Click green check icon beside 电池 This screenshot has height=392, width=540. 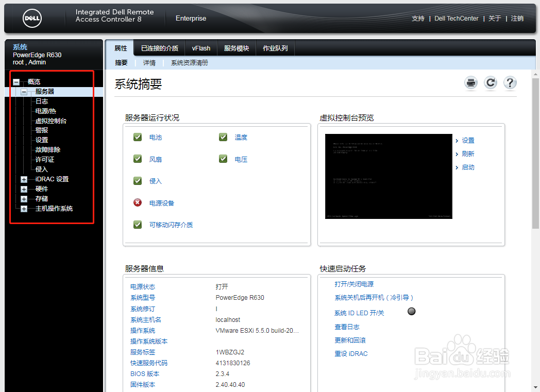coord(138,138)
